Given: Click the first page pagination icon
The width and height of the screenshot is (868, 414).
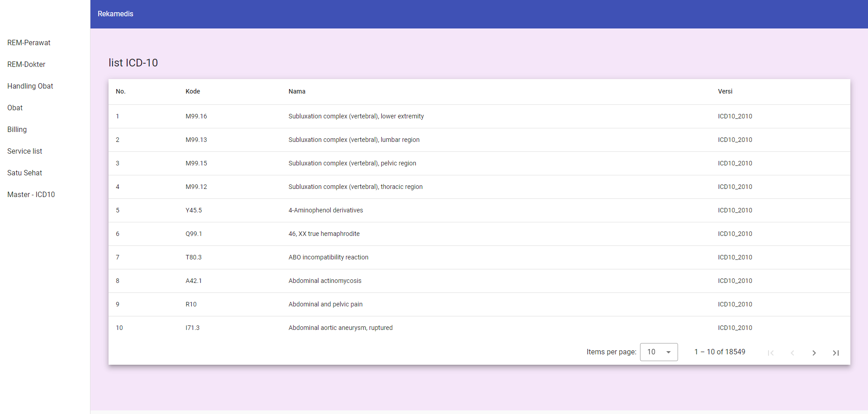Looking at the screenshot, I should tap(770, 353).
